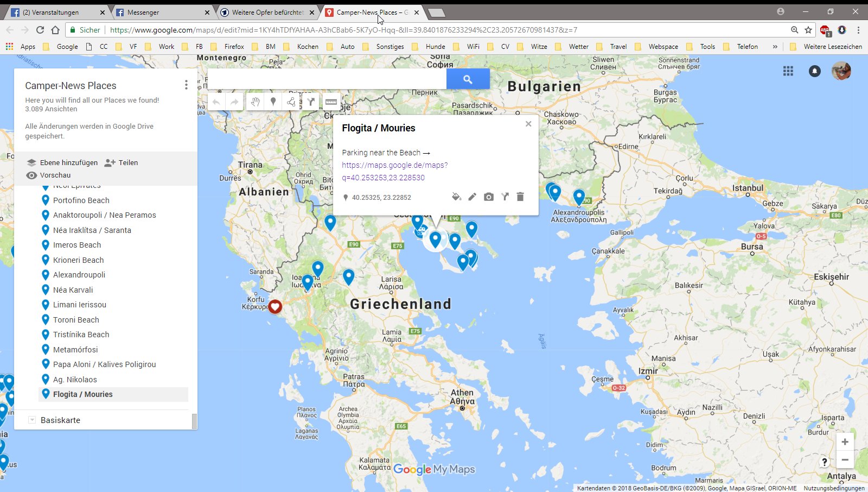Image resolution: width=868 pixels, height=492 pixels.
Task: Add image with camera icon in popup
Action: (489, 197)
